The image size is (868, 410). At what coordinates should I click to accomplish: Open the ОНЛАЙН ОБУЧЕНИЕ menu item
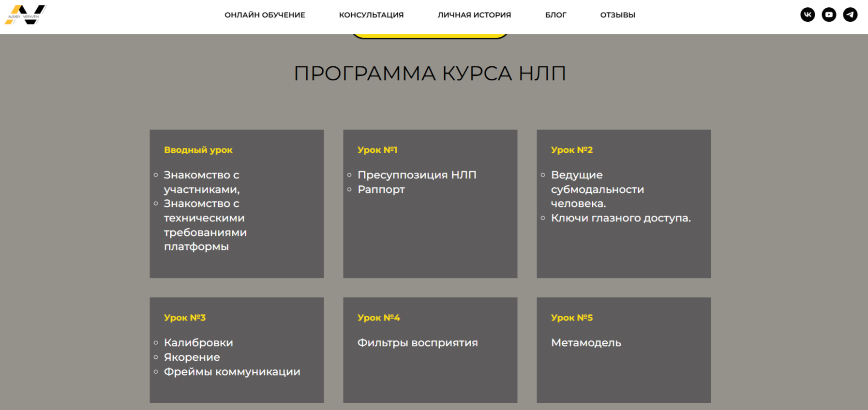click(x=265, y=15)
